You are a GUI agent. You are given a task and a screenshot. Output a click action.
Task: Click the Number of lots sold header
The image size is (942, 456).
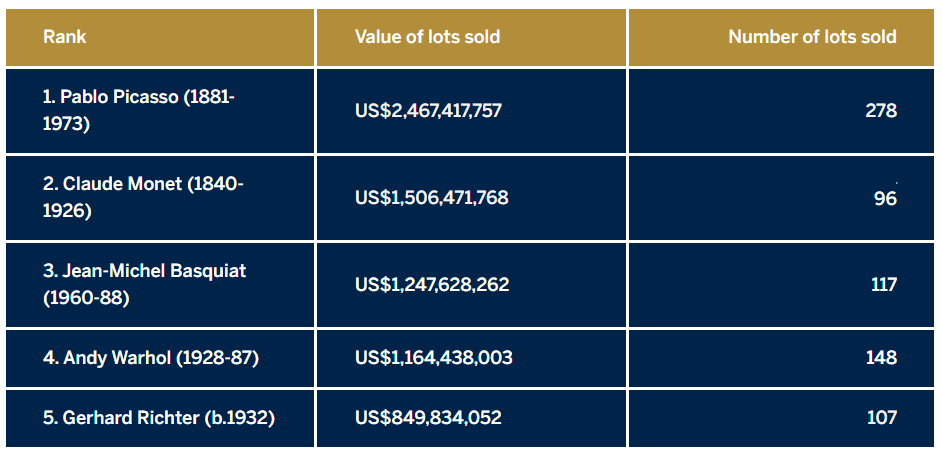pyautogui.click(x=812, y=37)
